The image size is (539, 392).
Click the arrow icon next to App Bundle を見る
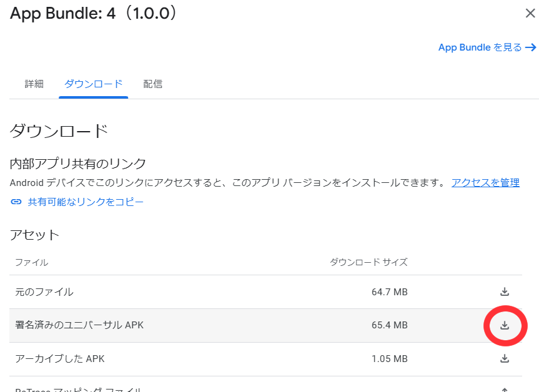pos(532,47)
